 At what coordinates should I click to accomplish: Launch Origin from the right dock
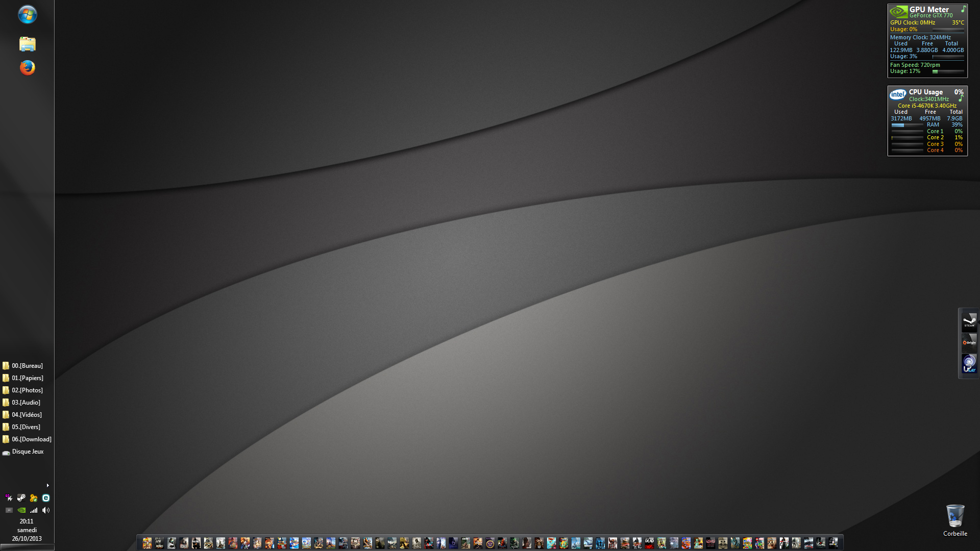[x=969, y=342]
